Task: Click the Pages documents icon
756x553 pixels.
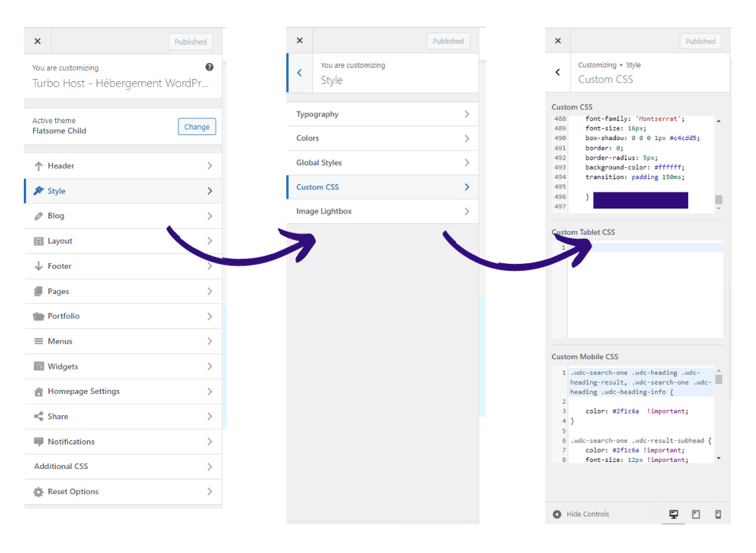Action: point(38,291)
